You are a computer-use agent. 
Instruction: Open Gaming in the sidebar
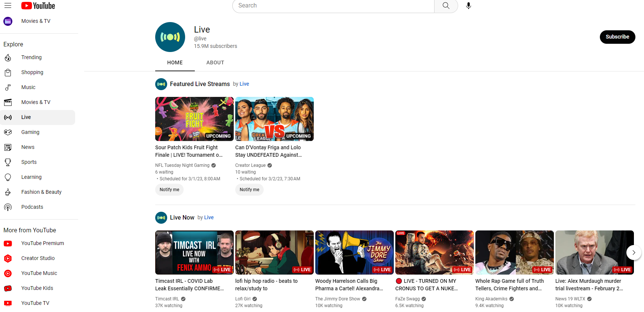point(30,132)
